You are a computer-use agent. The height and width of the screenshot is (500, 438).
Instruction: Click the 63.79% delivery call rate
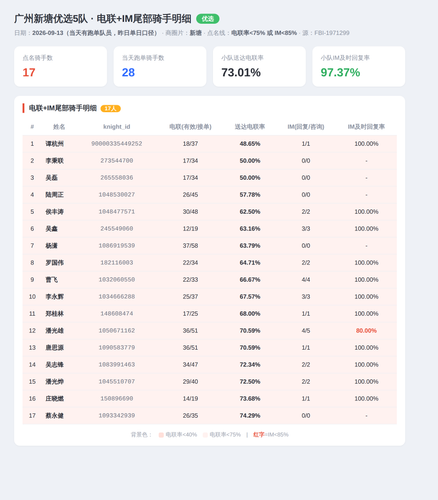tap(250, 246)
